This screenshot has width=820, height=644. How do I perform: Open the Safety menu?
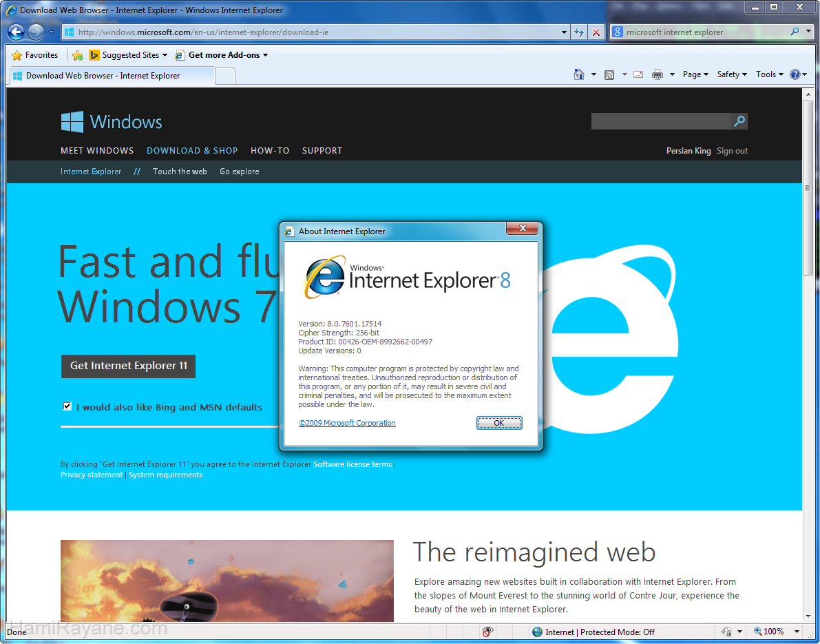[x=732, y=74]
